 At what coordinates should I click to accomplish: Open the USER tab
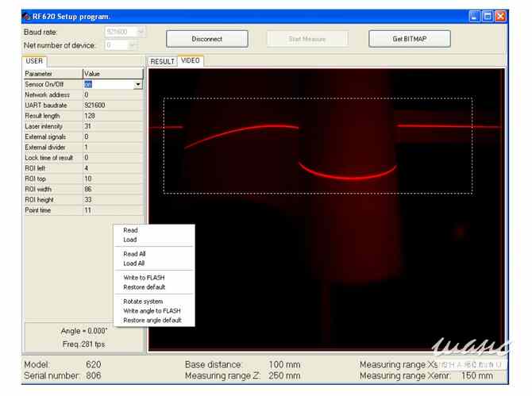(34, 60)
